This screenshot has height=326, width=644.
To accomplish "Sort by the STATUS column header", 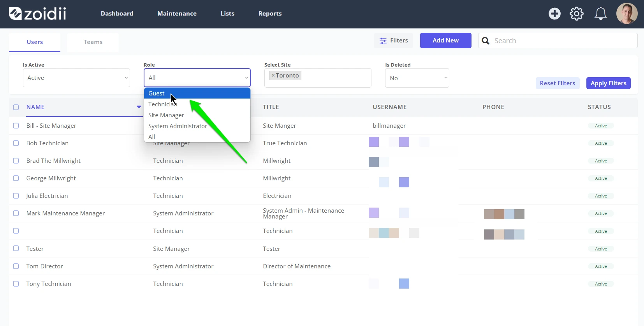I will (599, 107).
